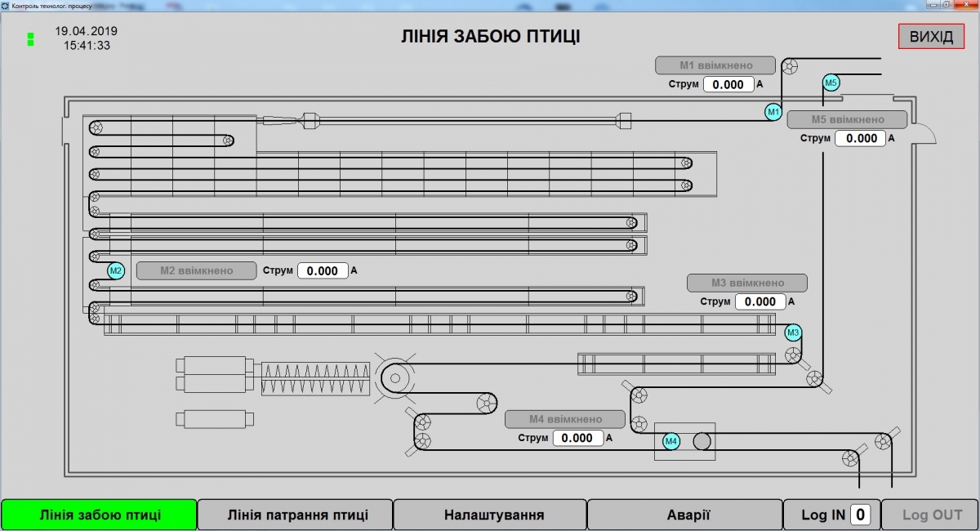This screenshot has height=531, width=980.
Task: Click the green status indicator near date
Action: [30, 38]
